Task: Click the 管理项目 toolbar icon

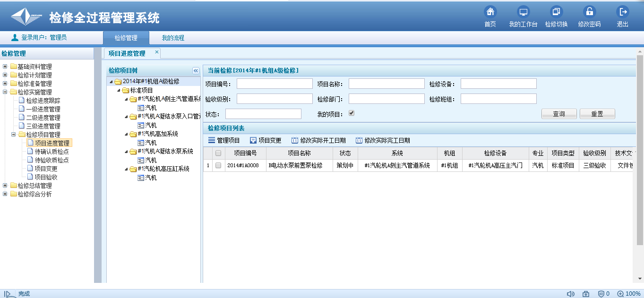Action: 212,141
